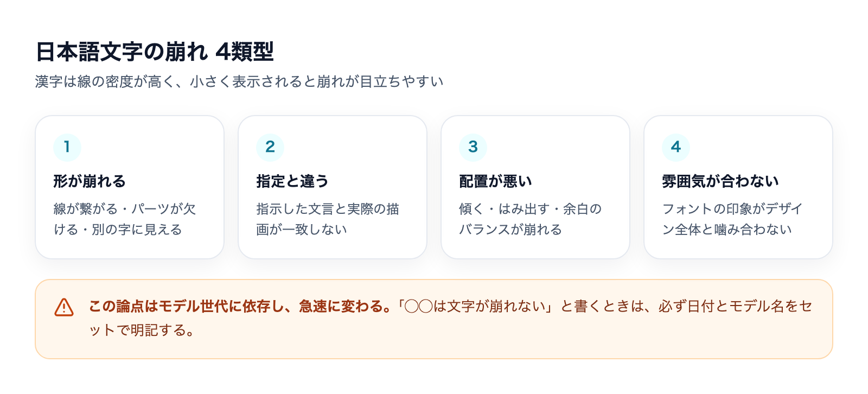Select the 形が崩れる card heading

pos(90,181)
